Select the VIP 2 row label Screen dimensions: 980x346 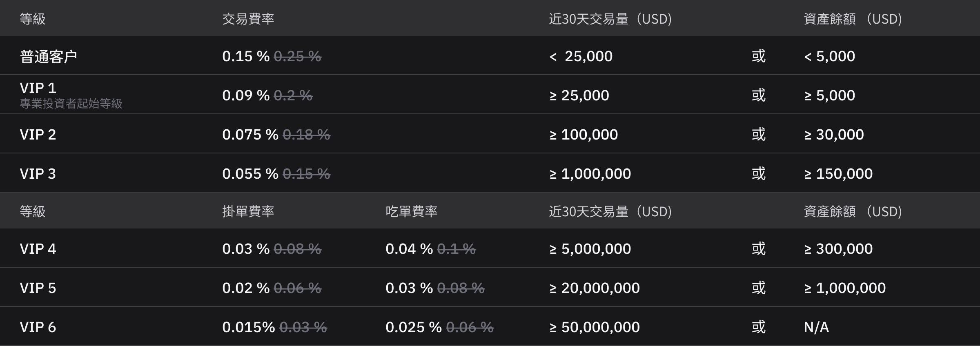38,135
